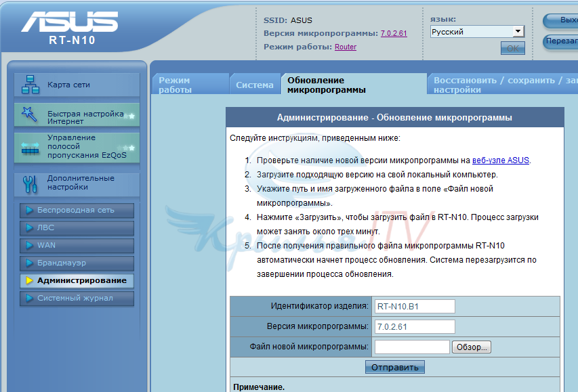Click the Router operation mode link
Image resolution: width=578 pixels, height=392 pixels.
pyautogui.click(x=346, y=47)
